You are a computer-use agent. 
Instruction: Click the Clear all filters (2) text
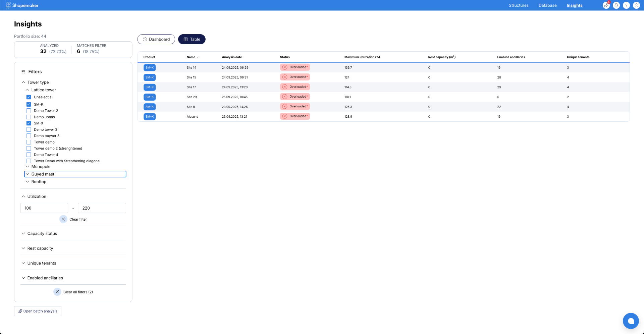[x=78, y=292]
